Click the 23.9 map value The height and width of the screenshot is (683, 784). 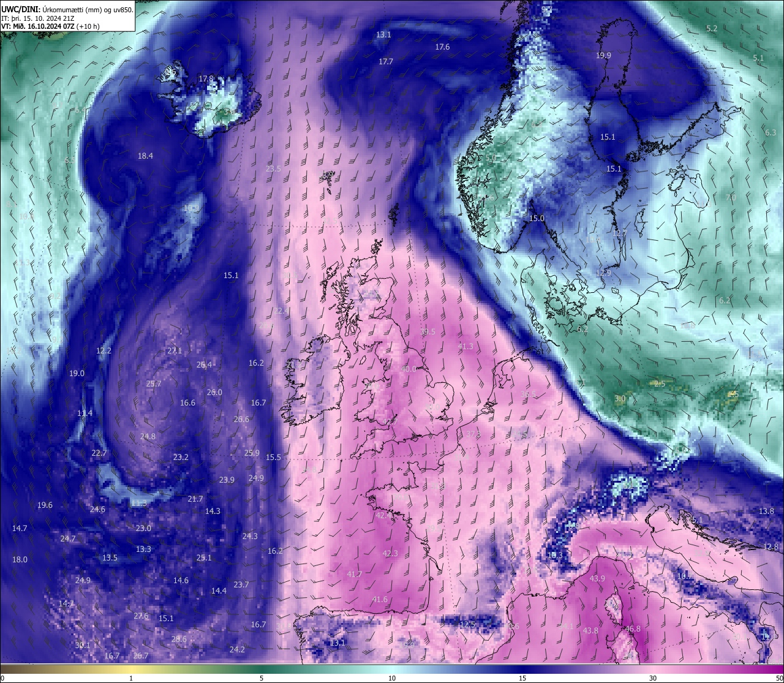click(x=227, y=480)
